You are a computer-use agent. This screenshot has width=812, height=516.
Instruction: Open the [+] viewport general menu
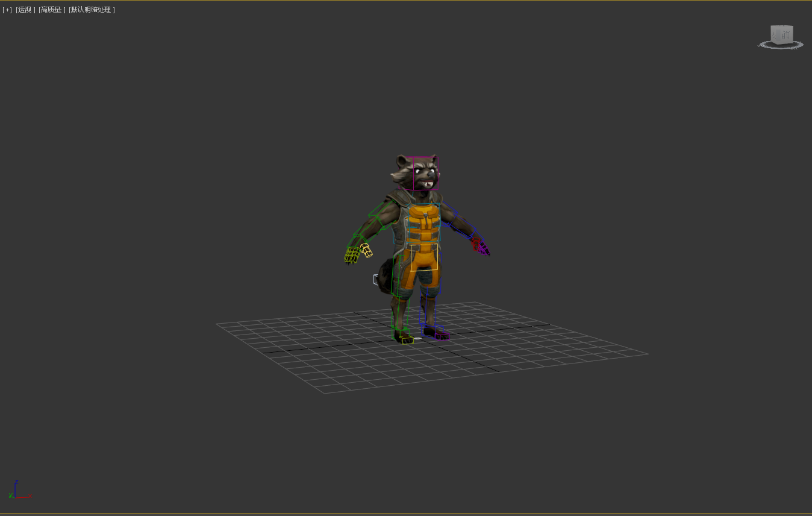(x=7, y=10)
